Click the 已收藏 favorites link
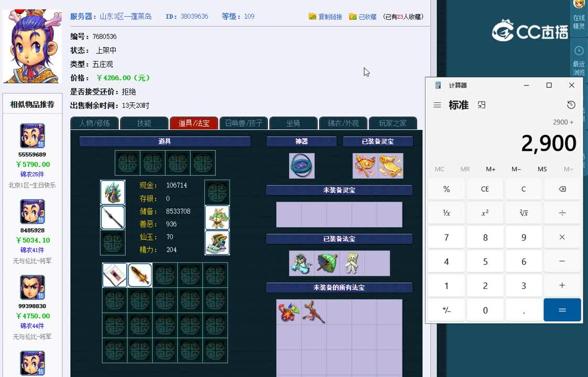588x377 pixels. click(x=363, y=16)
